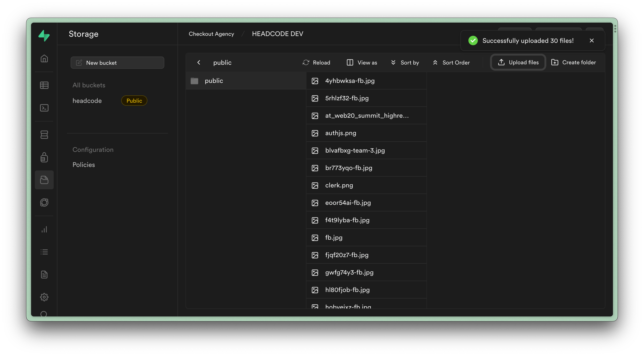Open the Authentication lock icon
Viewport: 644px width, 356px height.
pyautogui.click(x=44, y=157)
